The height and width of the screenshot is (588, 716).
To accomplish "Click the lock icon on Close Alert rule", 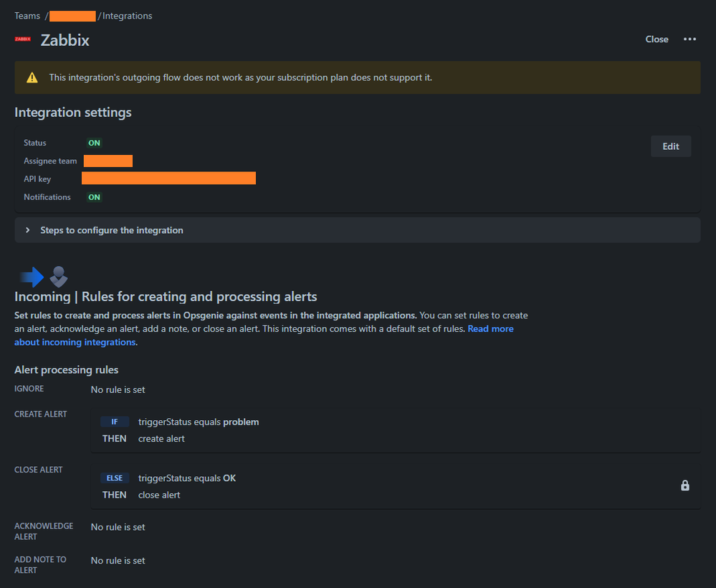I will tap(684, 485).
